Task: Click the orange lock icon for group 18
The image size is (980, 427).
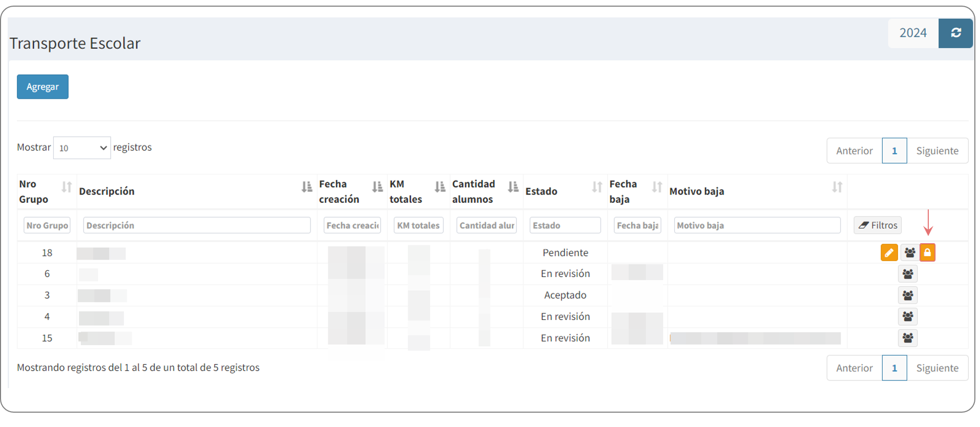Action: tap(927, 252)
